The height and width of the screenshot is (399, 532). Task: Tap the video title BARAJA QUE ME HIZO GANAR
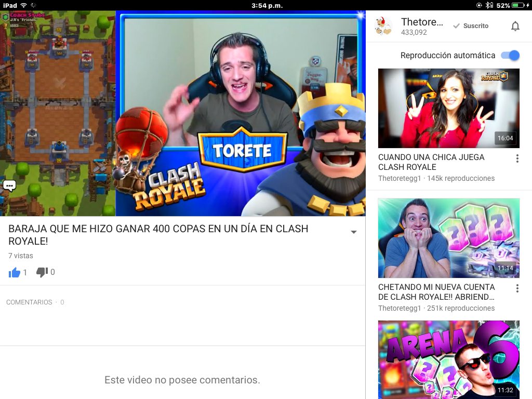pos(158,235)
